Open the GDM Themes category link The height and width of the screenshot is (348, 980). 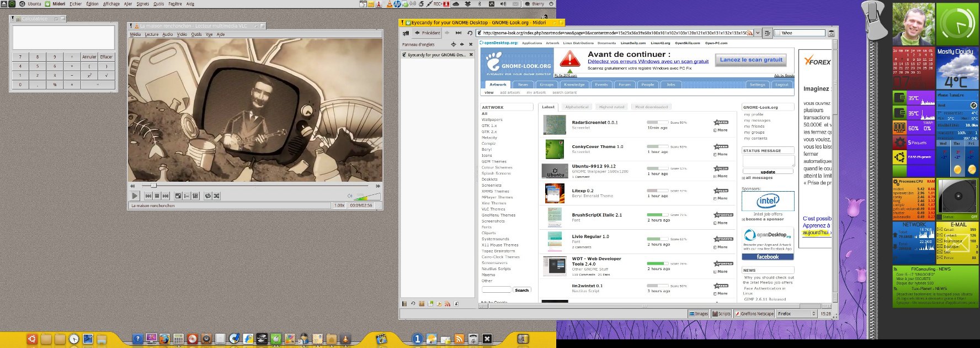tap(494, 161)
